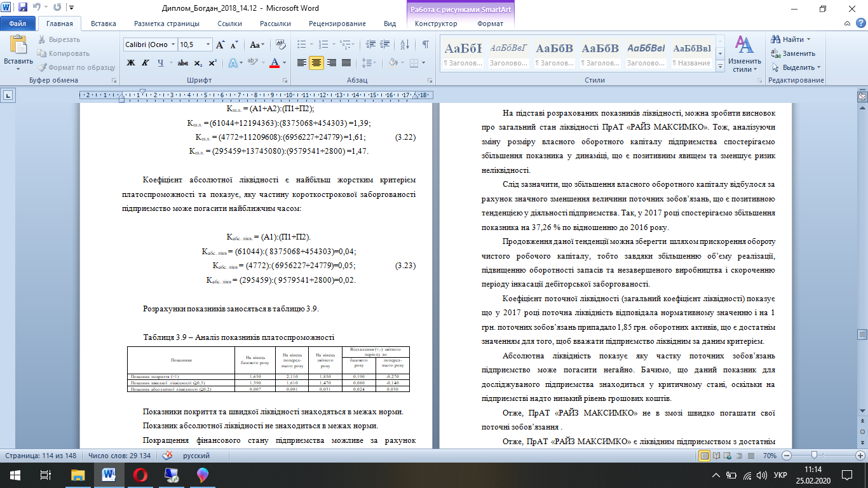868x488 pixels.
Task: Apply strikethrough with the abc button
Action: (183, 63)
